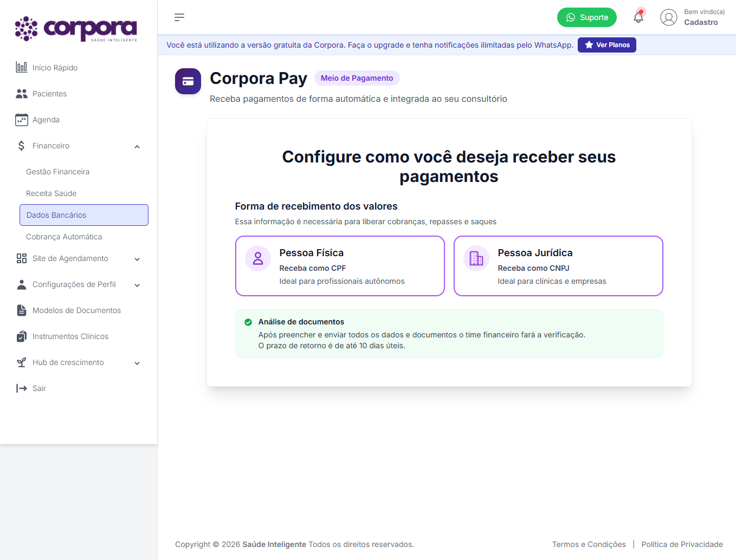Open the Política de Privacidade link
This screenshot has height=560, width=736.
(x=682, y=544)
